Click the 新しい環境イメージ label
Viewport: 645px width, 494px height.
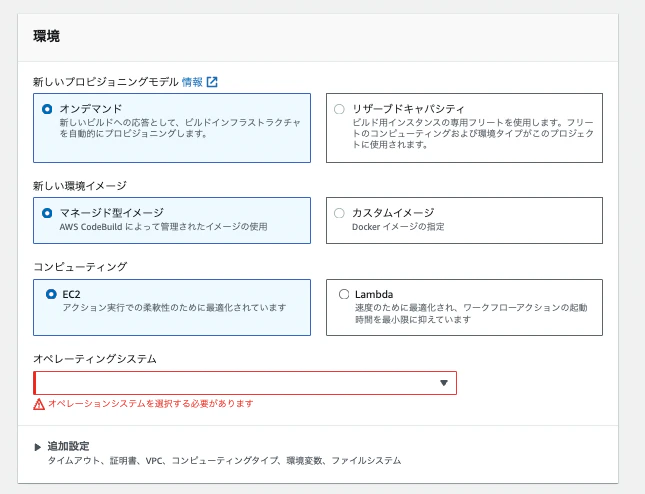(x=80, y=186)
